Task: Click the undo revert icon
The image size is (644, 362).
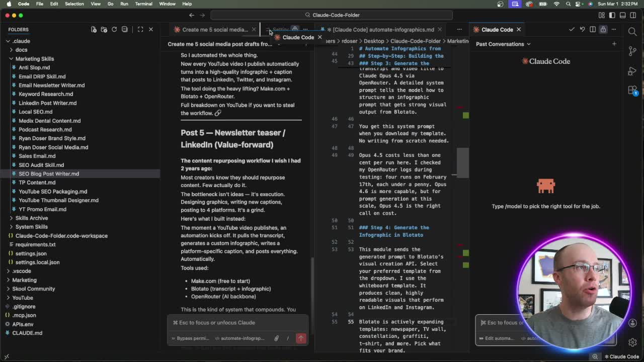Action: 582,29
